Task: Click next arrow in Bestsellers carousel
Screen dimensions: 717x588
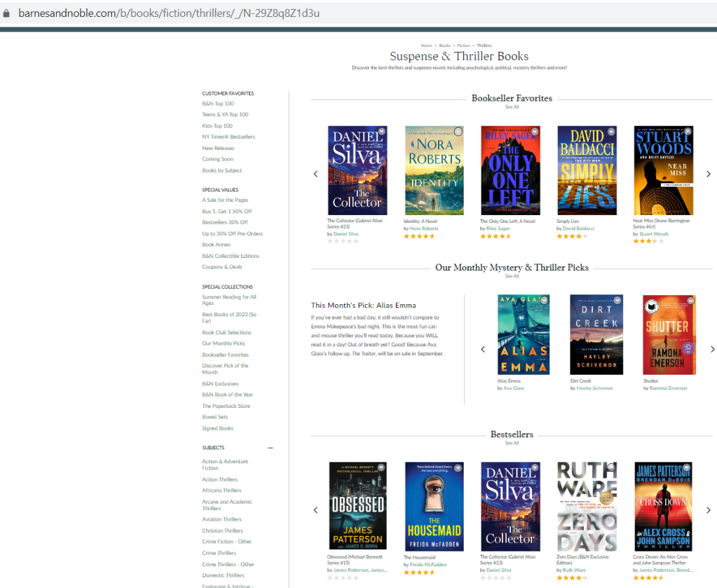Action: coord(708,510)
